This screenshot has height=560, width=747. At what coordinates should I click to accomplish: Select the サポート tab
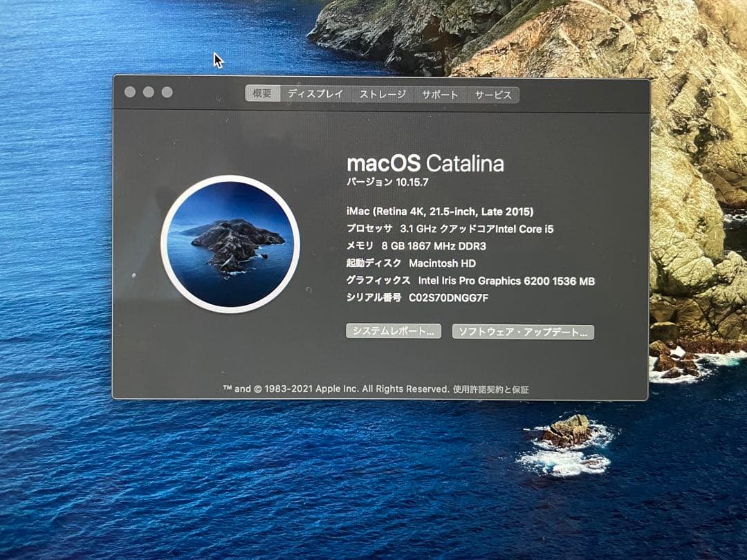coord(441,95)
